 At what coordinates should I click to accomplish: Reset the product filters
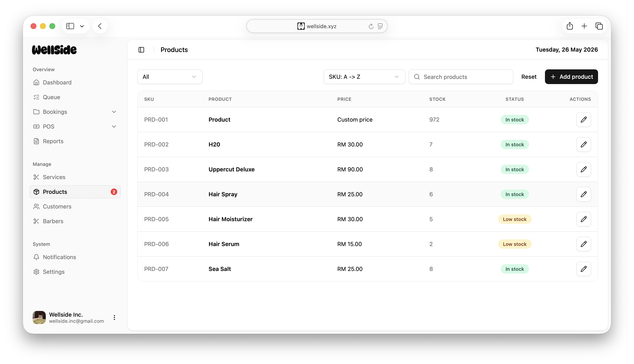[529, 77]
